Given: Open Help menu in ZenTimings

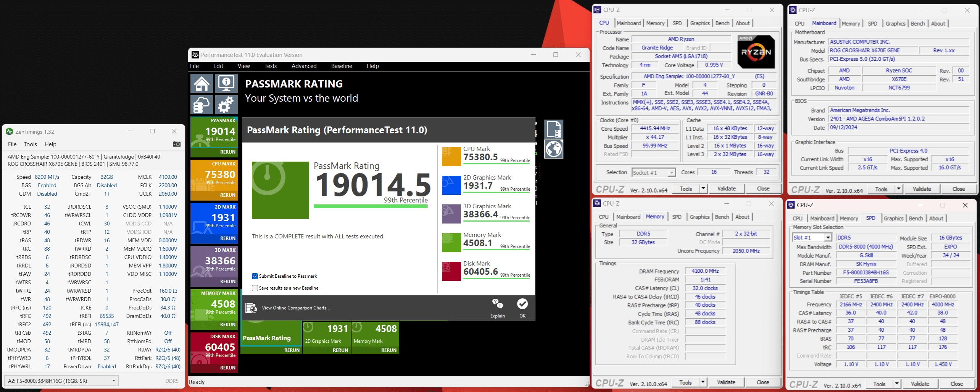Looking at the screenshot, I should [50, 144].
